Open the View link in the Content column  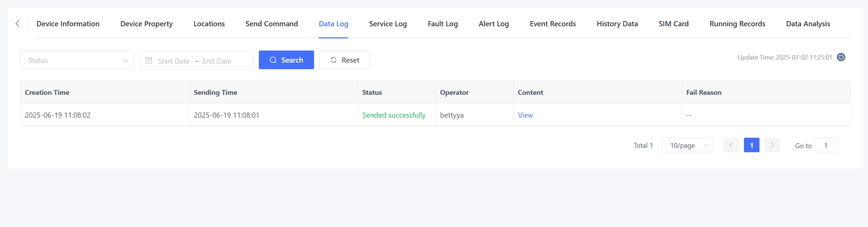525,115
